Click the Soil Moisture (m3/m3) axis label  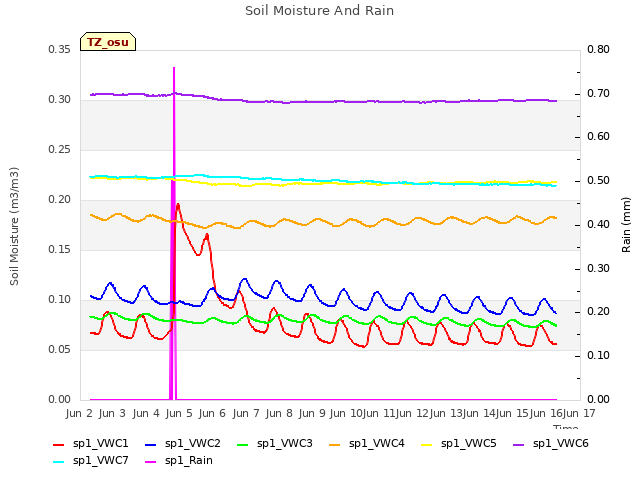coord(14,226)
